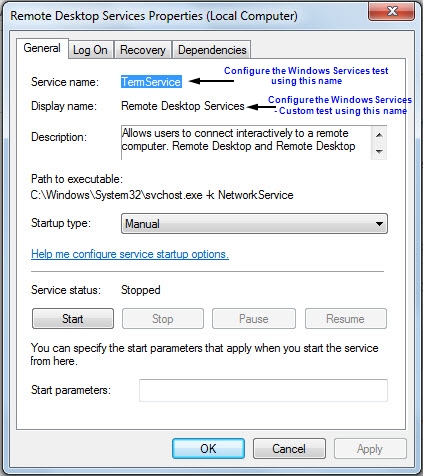Click the Apply button
Image resolution: width=423 pixels, height=476 pixels.
[x=370, y=449]
